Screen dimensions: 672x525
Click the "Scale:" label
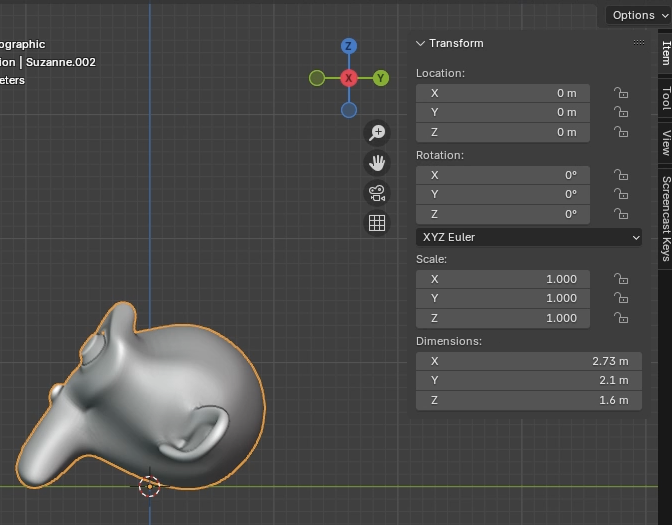pos(431,259)
